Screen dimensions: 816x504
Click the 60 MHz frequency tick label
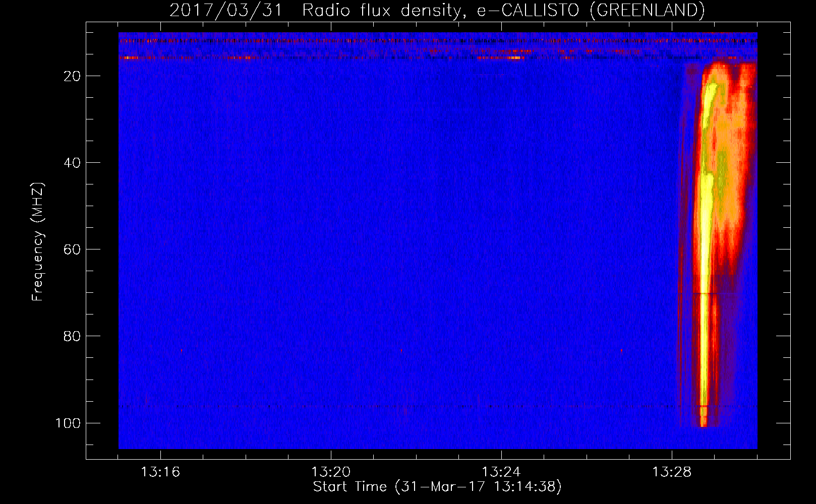pos(72,249)
